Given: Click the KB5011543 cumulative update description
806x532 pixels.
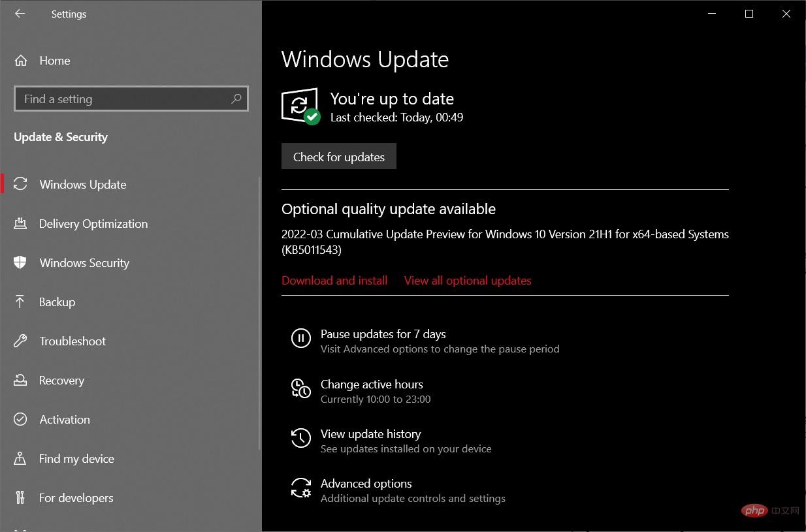Looking at the screenshot, I should click(x=505, y=242).
